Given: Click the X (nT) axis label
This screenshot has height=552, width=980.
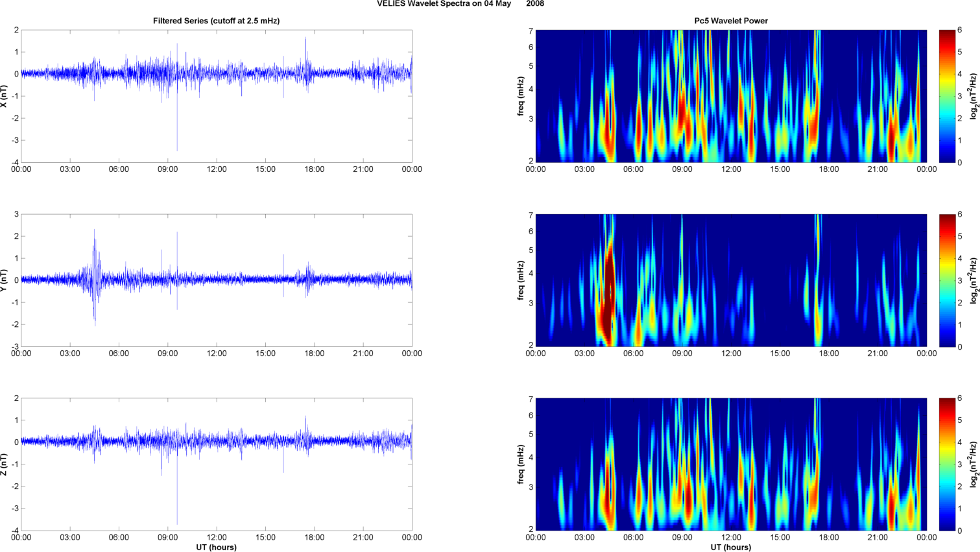Looking at the screenshot, I should (4, 96).
